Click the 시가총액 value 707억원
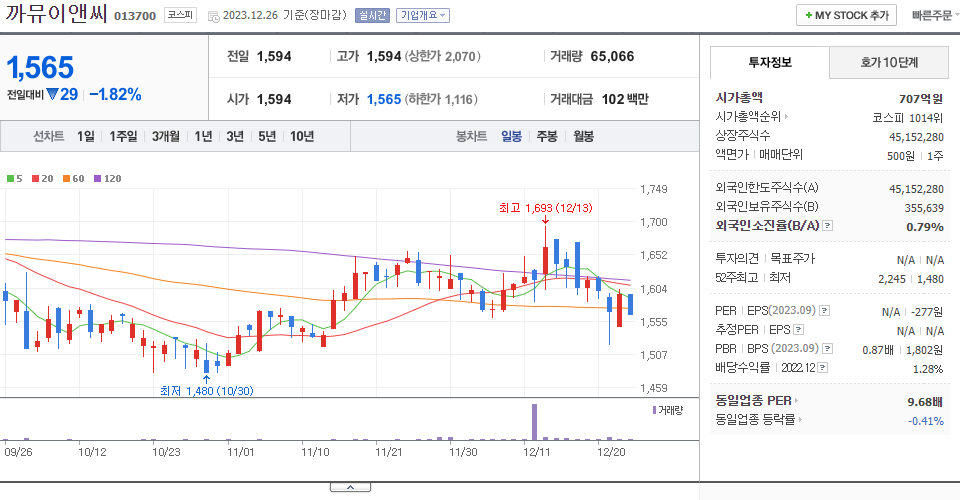 (921, 99)
